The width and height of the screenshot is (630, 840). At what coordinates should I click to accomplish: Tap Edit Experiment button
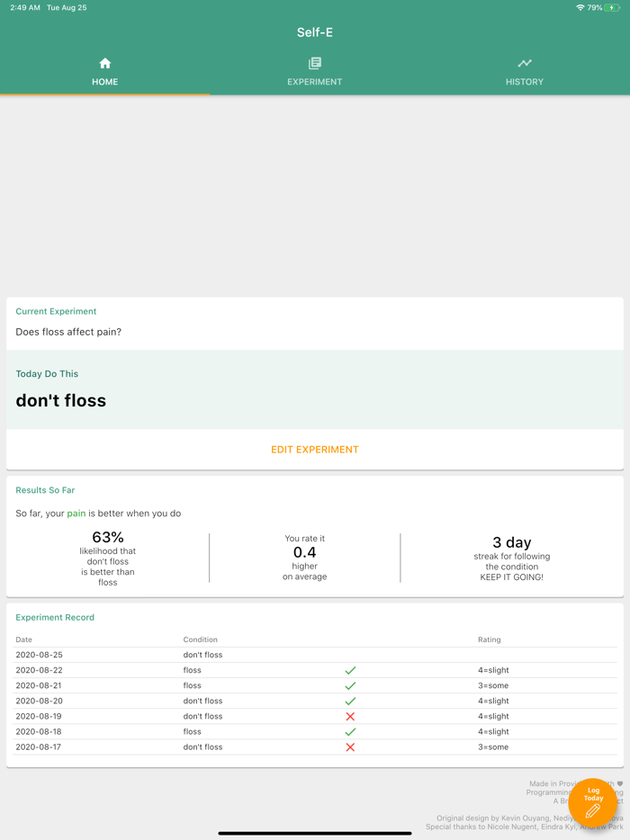tap(315, 450)
